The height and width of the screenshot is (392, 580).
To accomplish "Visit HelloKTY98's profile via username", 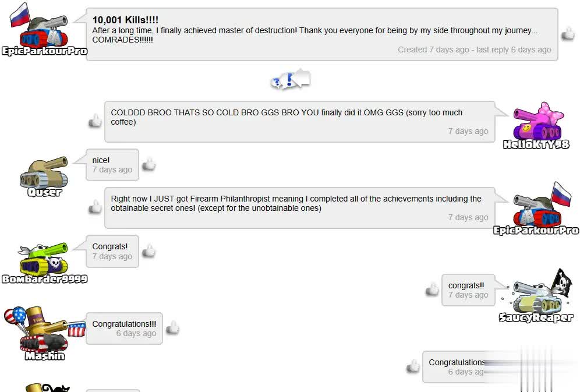I will coord(536,144).
